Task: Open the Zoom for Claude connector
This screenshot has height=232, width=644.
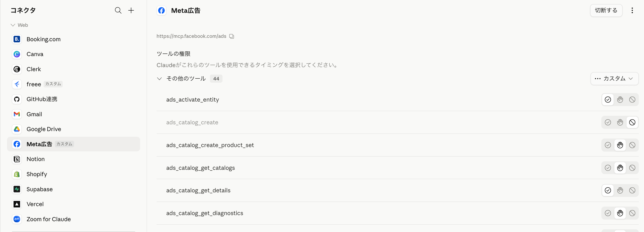Action: 74,219
